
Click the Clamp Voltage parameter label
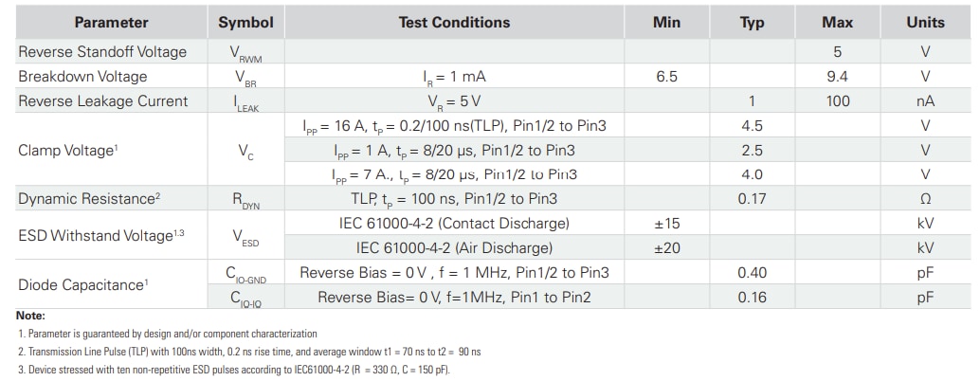coord(64,150)
